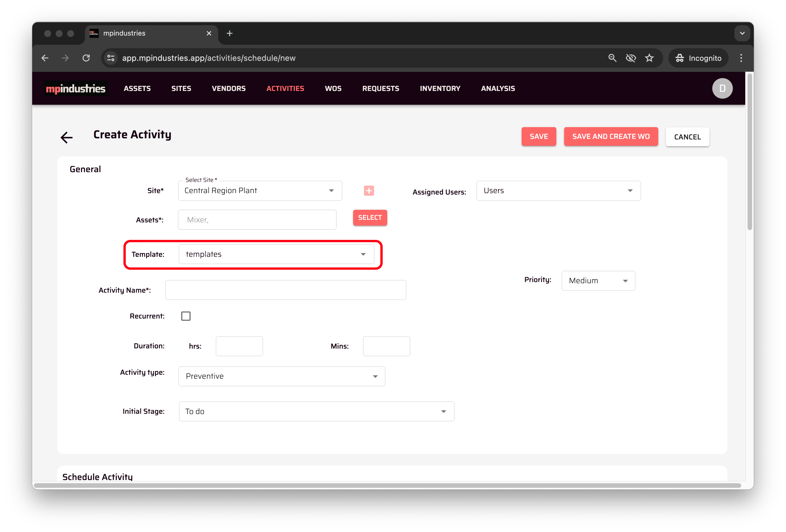
Task: Click the site information icon in address bar
Action: coord(111,58)
